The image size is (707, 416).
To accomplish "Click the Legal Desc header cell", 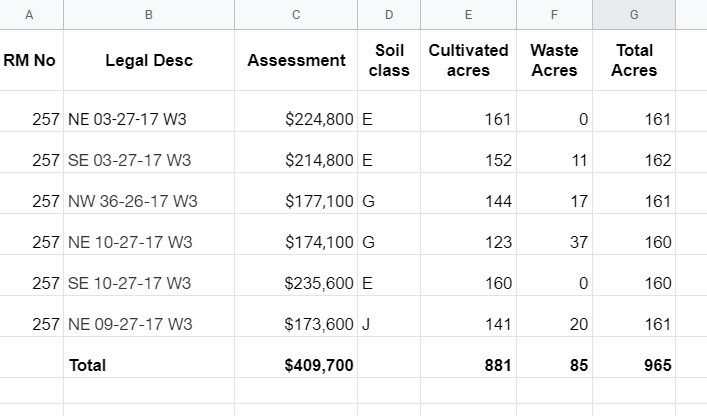I will (149, 60).
